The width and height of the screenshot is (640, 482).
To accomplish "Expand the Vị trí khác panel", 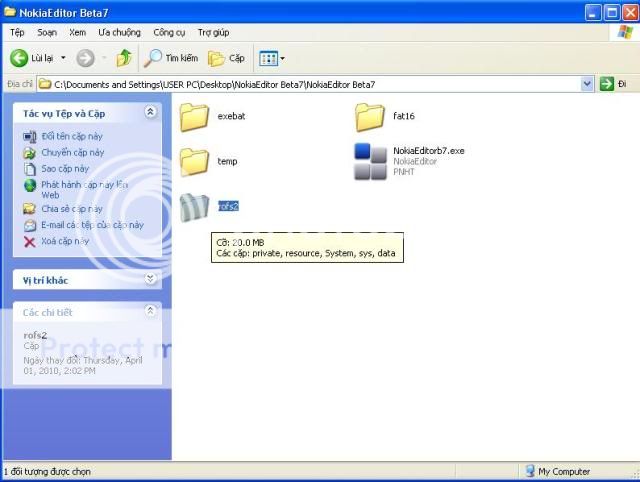I will click(150, 280).
